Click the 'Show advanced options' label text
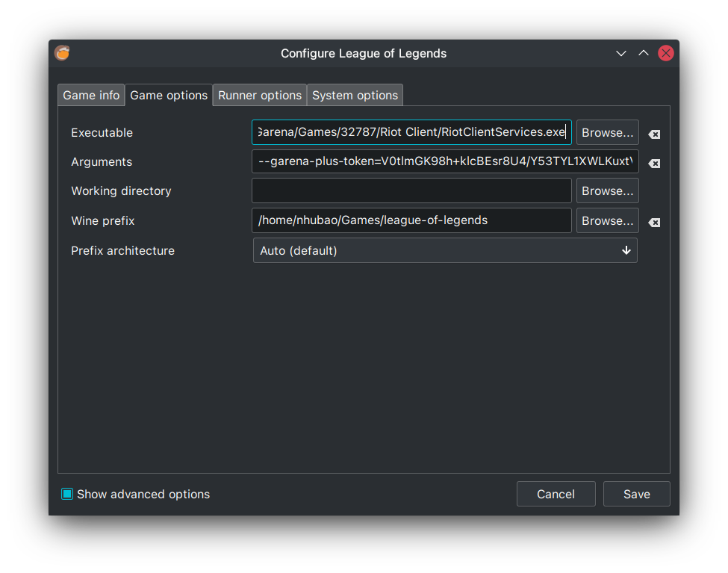728x573 pixels. (x=143, y=494)
